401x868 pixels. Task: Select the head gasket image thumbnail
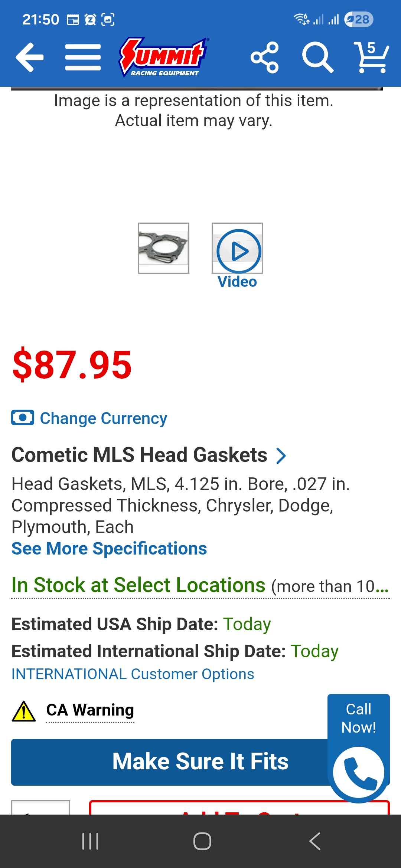[x=164, y=248]
